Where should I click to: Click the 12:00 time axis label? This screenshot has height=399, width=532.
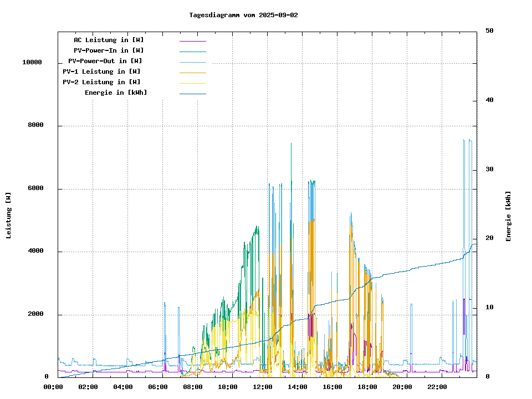[x=263, y=387]
